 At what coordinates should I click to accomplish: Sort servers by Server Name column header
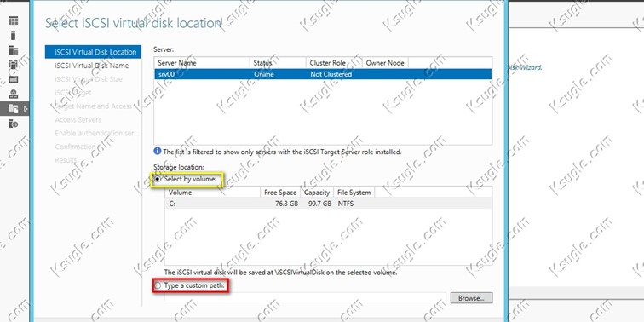click(x=202, y=63)
